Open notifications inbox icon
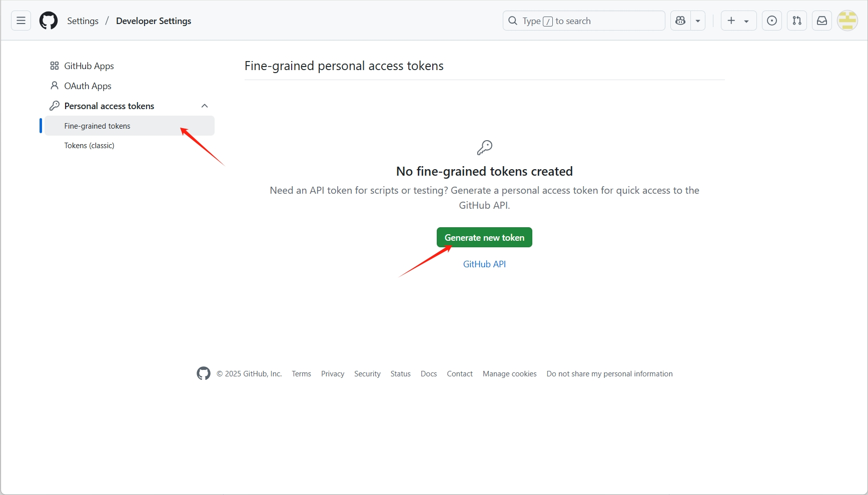Image resolution: width=868 pixels, height=495 pixels. [x=822, y=21]
